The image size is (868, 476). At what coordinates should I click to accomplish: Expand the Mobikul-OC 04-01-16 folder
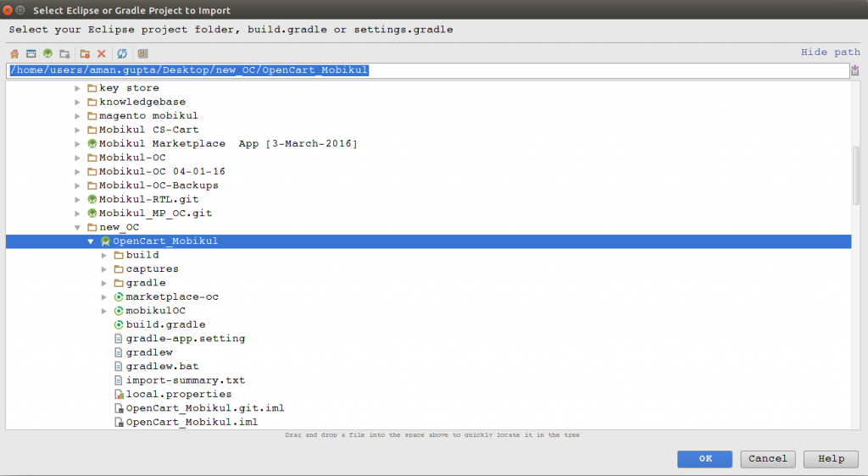[x=77, y=171]
